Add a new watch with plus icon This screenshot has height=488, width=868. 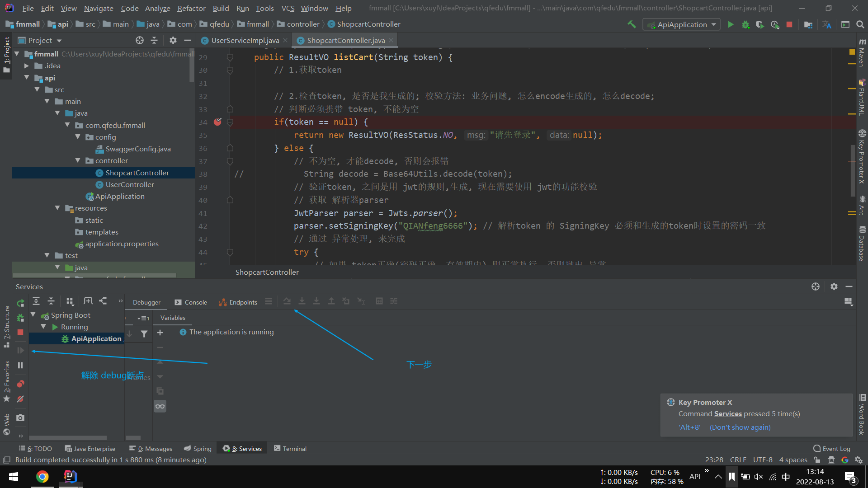coord(160,333)
